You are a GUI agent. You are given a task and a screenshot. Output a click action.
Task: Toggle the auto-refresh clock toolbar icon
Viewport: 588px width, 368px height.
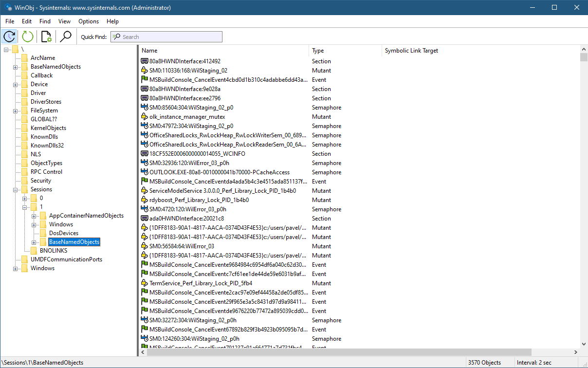click(9, 37)
